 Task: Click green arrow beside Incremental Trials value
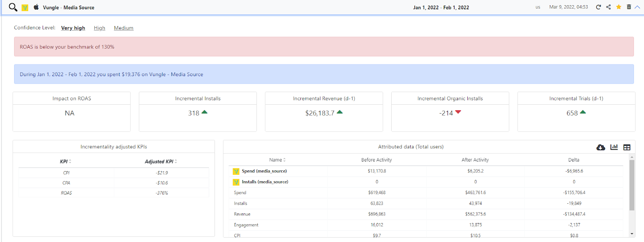583,112
